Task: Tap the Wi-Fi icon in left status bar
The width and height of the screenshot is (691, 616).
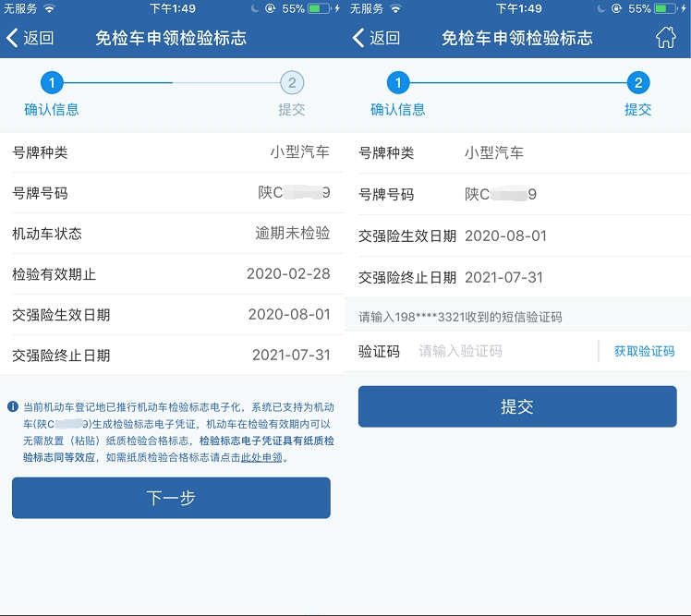Action: (49, 8)
